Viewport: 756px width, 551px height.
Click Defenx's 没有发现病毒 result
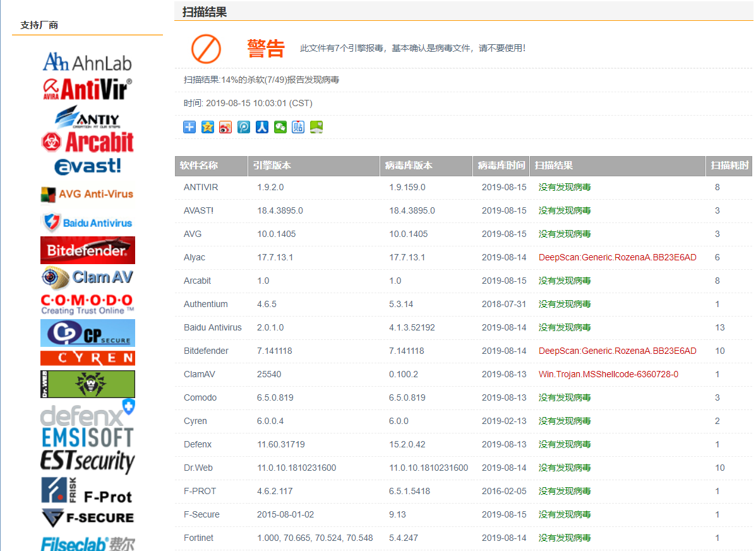tap(565, 444)
